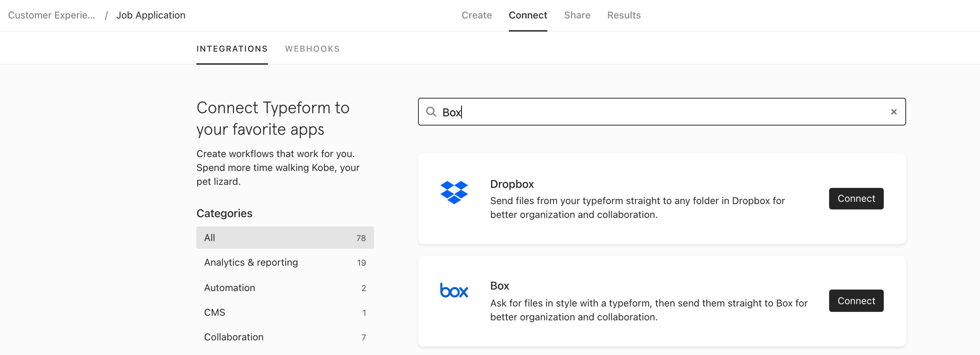Filter by Automation category
Viewport: 980px width, 355px height.
[285, 288]
